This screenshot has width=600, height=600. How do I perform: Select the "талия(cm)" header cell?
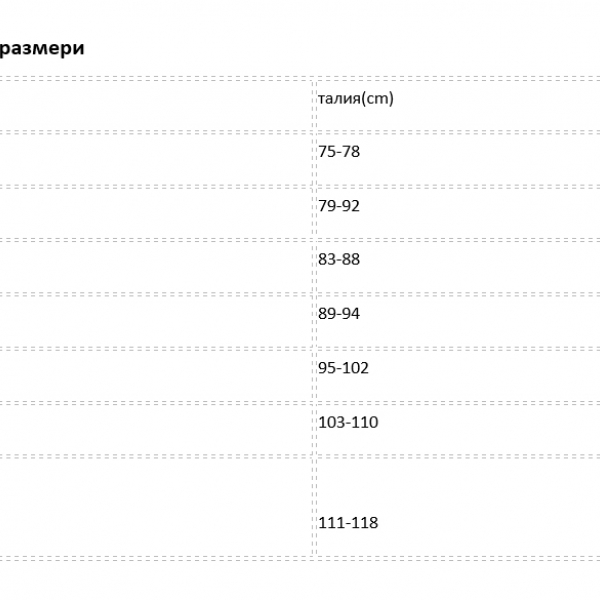(354, 98)
